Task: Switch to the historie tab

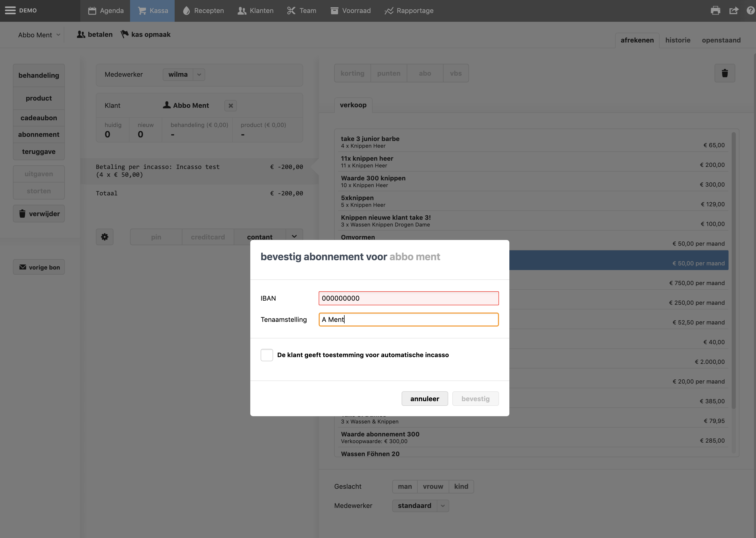Action: 677,40
